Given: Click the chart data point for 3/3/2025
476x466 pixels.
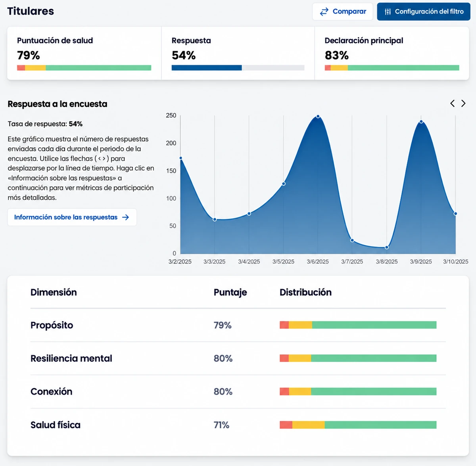Looking at the screenshot, I should click(x=215, y=220).
